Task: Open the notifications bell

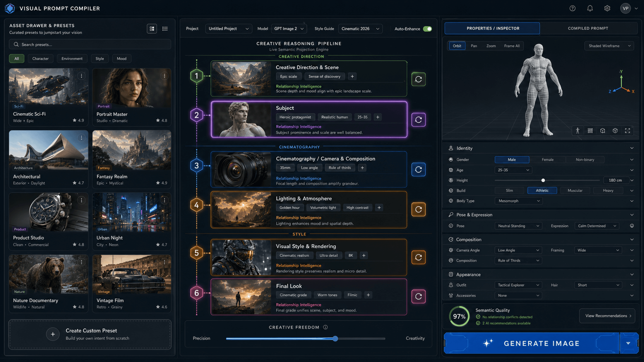Action: click(x=590, y=8)
